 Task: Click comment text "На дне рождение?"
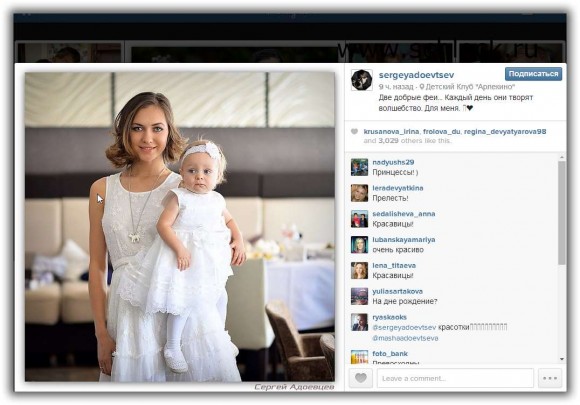[x=405, y=302]
